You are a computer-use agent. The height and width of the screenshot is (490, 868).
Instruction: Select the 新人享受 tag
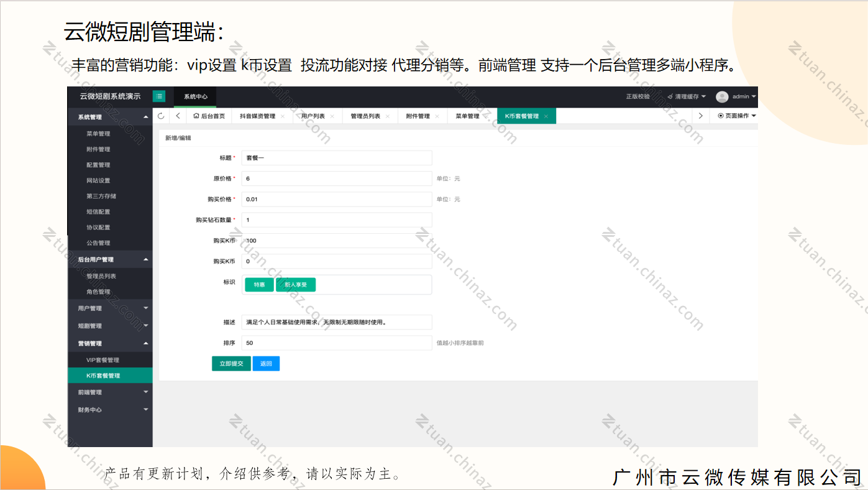coord(296,285)
